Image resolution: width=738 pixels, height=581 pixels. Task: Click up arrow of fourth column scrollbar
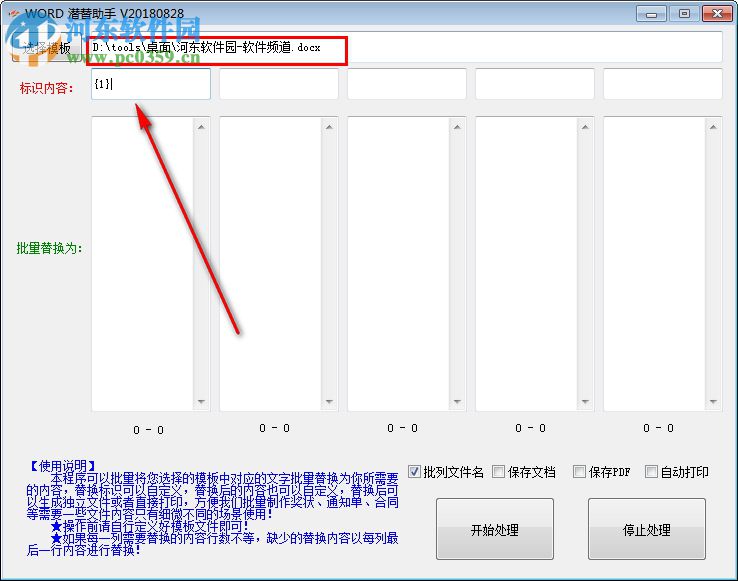coord(586,127)
